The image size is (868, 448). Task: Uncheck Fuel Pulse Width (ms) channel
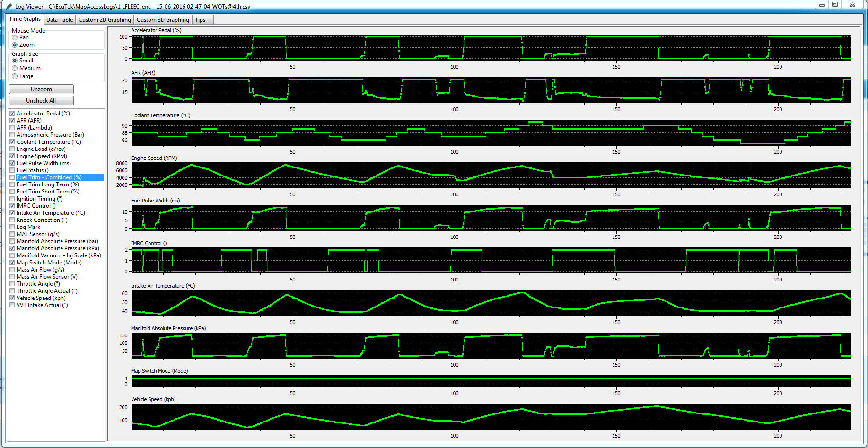tap(12, 163)
